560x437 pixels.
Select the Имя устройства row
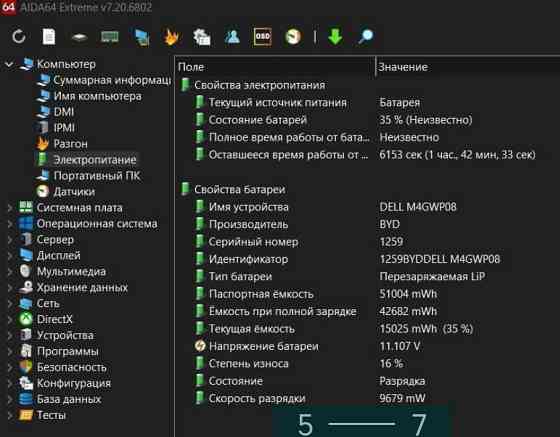coord(368,207)
